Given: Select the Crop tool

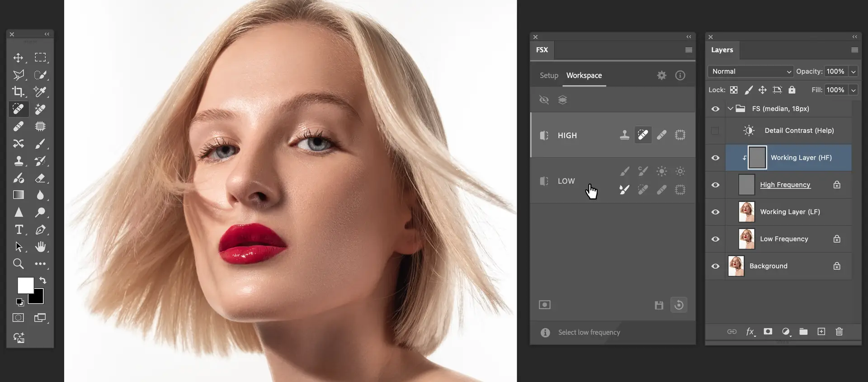Looking at the screenshot, I should 18,92.
